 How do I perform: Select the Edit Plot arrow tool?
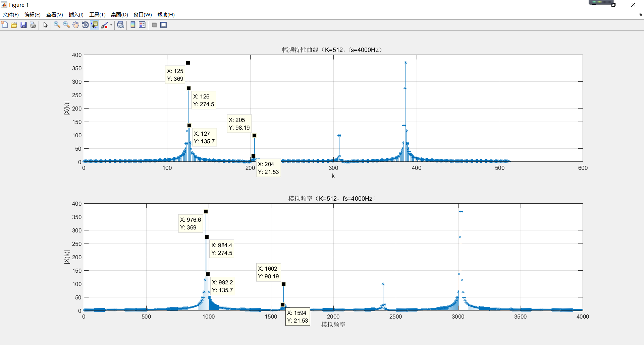45,25
